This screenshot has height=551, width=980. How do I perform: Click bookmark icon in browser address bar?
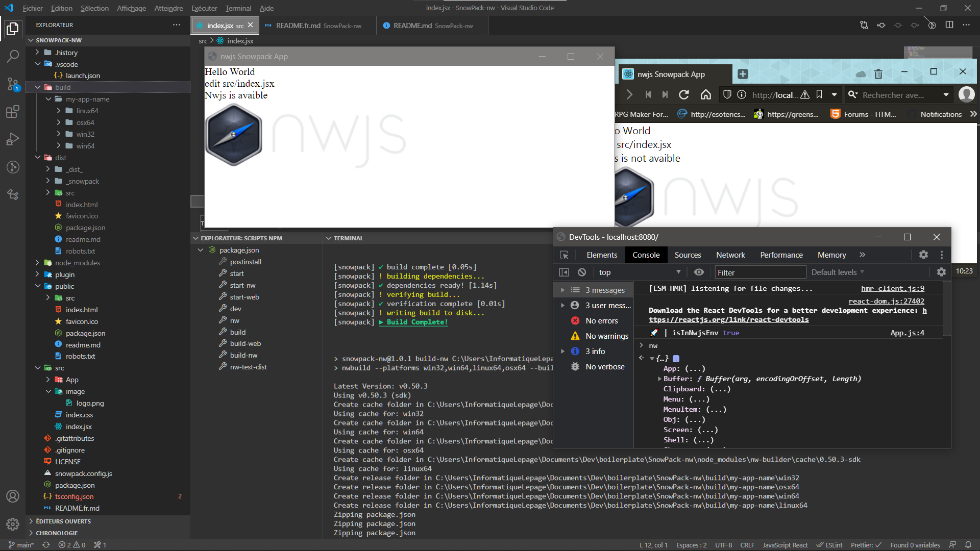[819, 95]
